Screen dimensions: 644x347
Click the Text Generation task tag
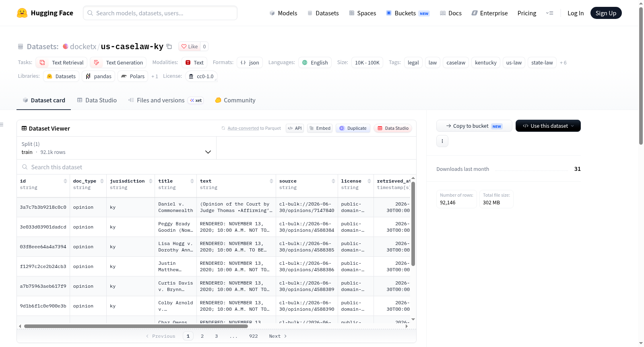pos(118,62)
